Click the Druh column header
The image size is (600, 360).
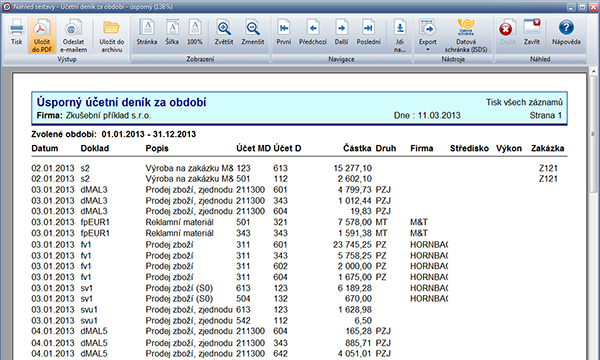386,148
